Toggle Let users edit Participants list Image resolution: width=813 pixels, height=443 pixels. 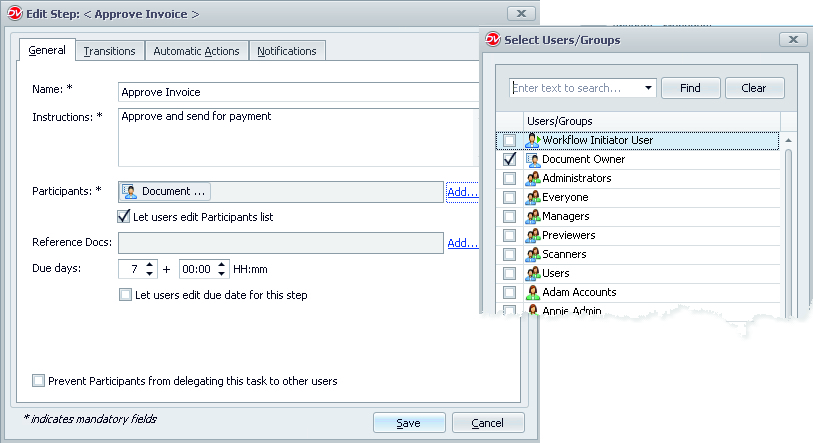[x=123, y=216]
